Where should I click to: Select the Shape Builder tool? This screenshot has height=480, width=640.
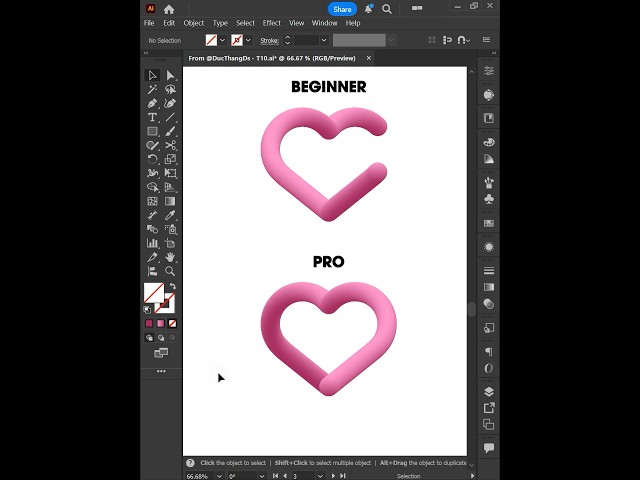(152, 187)
